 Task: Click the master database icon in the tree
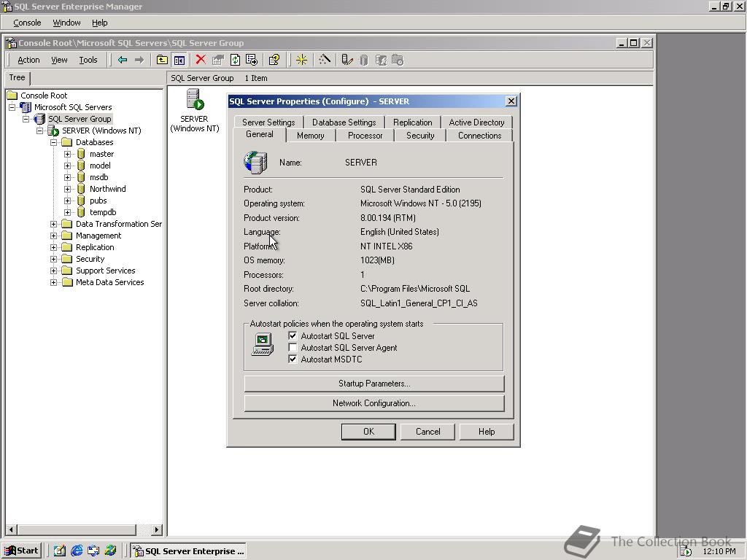(x=81, y=154)
